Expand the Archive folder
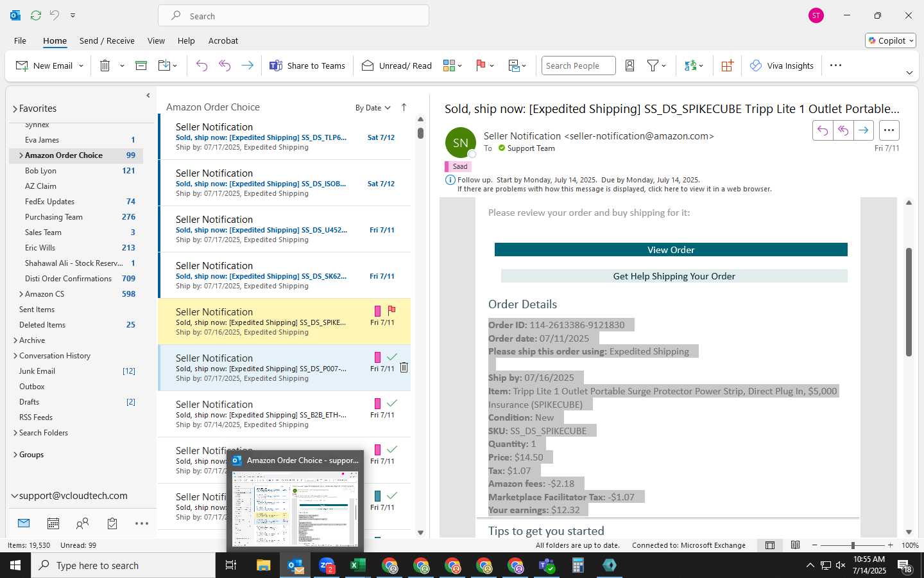 (15, 340)
